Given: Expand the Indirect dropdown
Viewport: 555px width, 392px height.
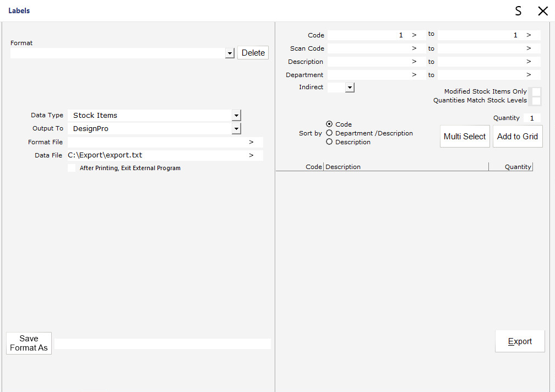Looking at the screenshot, I should 350,88.
